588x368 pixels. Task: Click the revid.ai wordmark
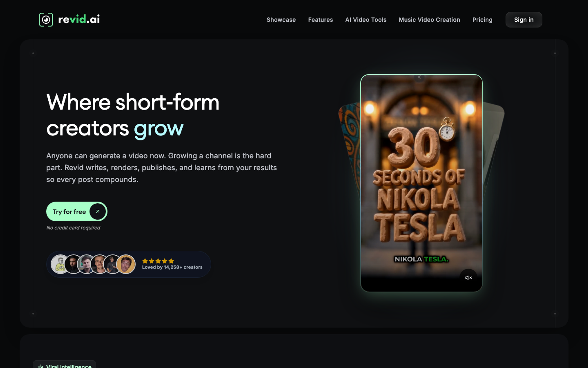[79, 19]
